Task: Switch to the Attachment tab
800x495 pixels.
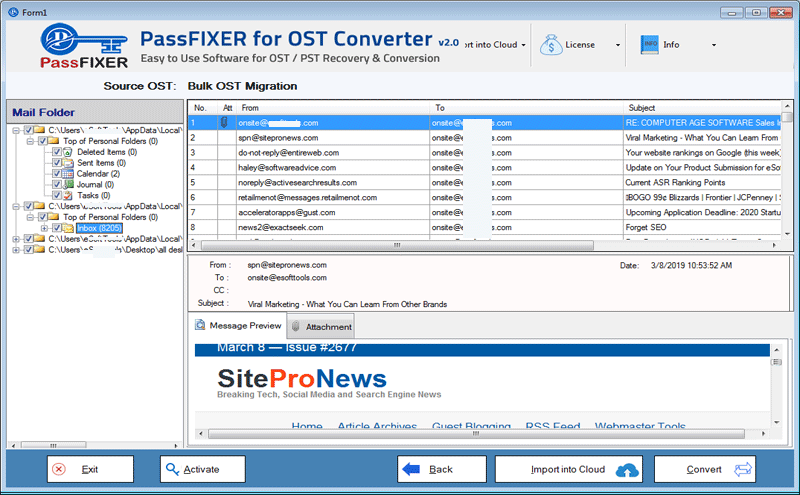Action: tap(321, 327)
